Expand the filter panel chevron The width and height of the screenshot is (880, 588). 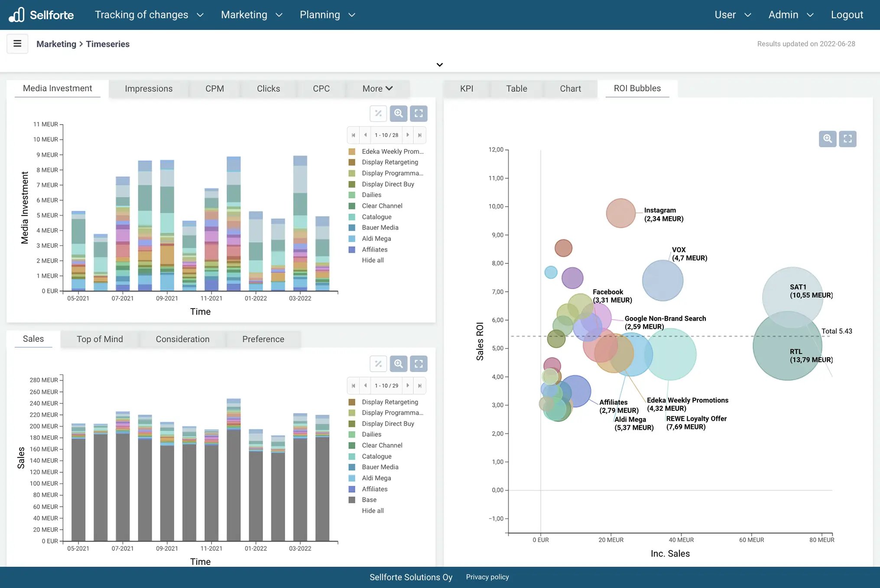[x=440, y=65]
